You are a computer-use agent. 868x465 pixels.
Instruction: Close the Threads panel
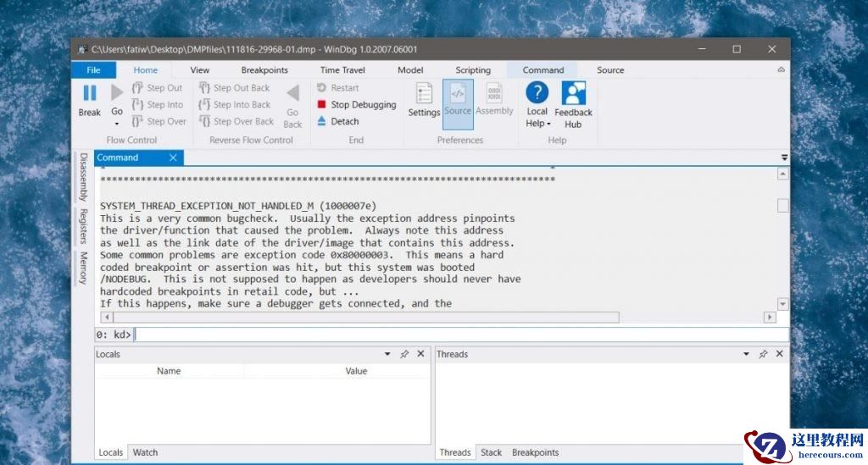point(780,353)
